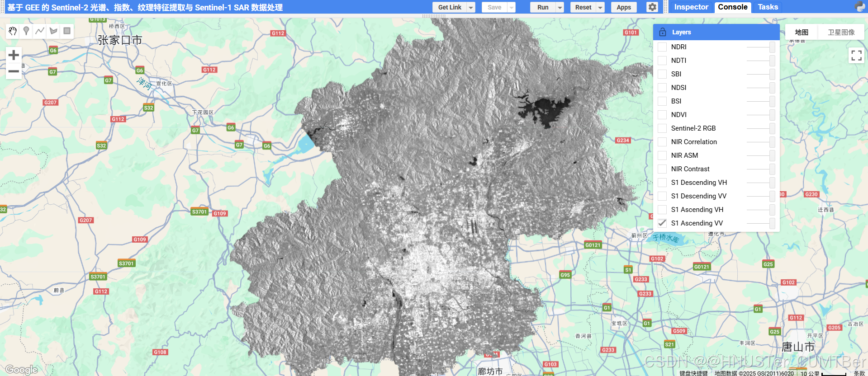This screenshot has width=868, height=376.
Task: Click the 唐山市 city label on map
Action: point(798,347)
